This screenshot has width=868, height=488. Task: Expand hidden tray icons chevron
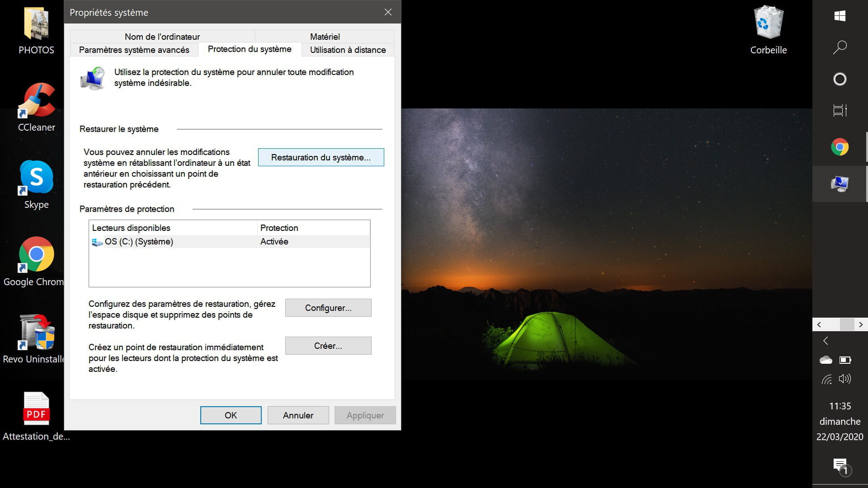pos(826,341)
